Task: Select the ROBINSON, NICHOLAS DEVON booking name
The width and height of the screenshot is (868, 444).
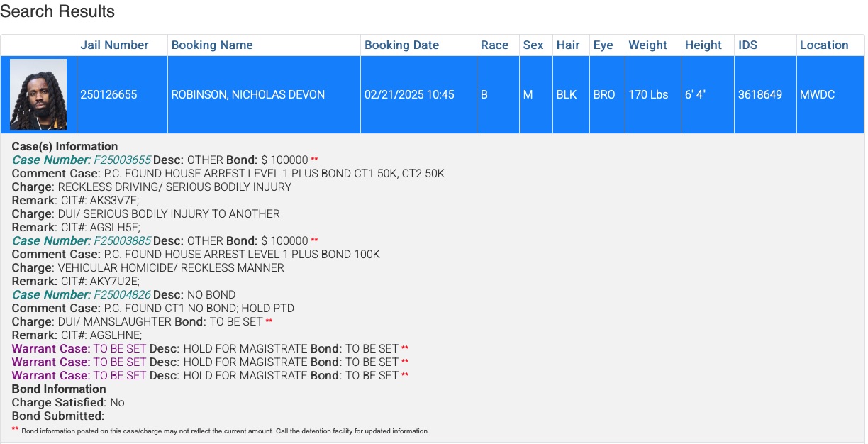Action: (247, 94)
